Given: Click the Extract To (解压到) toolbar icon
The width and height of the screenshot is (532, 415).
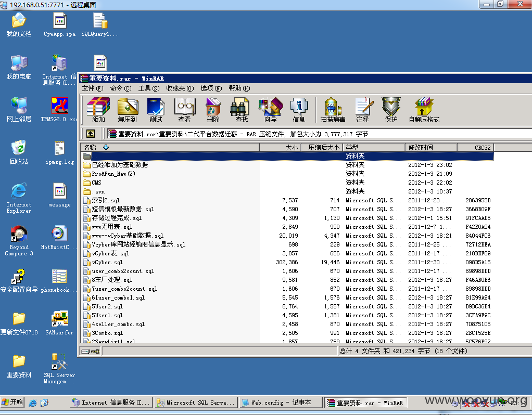Looking at the screenshot, I should click(128, 110).
